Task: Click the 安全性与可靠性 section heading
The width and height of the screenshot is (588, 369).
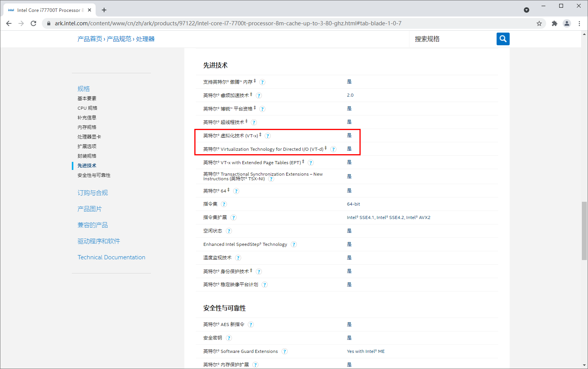Action: pyautogui.click(x=225, y=308)
